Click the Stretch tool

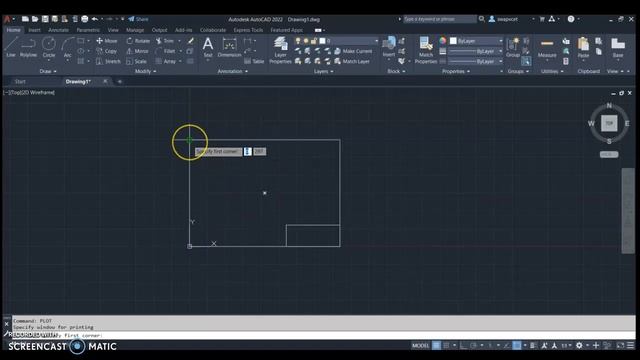(x=108, y=61)
